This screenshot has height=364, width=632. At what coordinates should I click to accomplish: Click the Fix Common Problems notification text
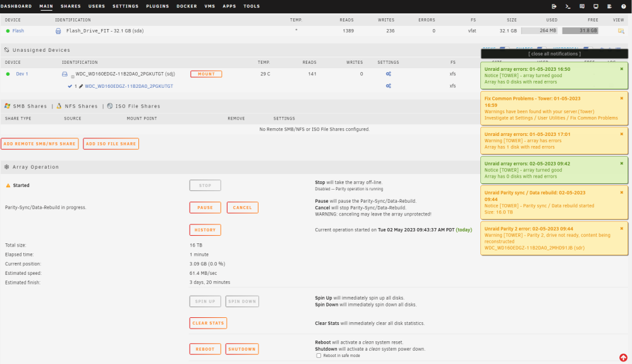tap(551, 108)
